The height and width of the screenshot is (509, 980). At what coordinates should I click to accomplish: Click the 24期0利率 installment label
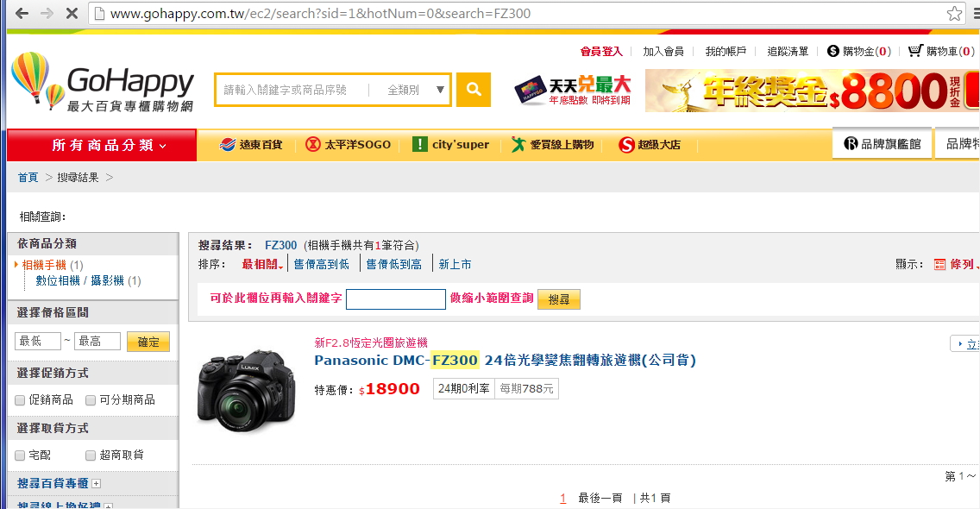464,388
